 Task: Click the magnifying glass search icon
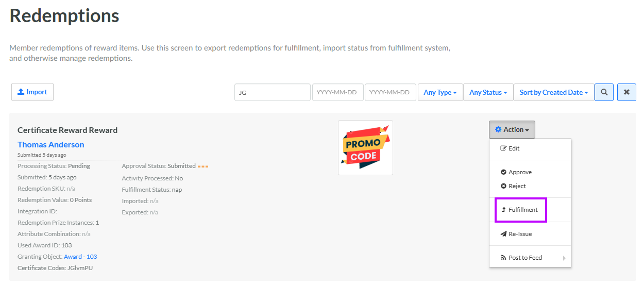(604, 92)
